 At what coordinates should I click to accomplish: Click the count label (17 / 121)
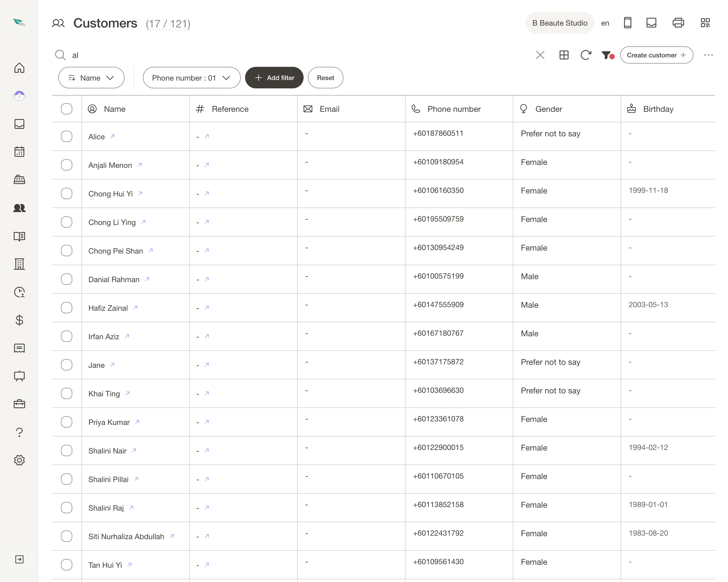pyautogui.click(x=168, y=24)
